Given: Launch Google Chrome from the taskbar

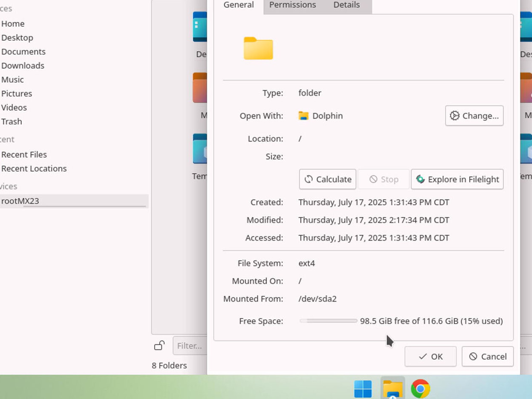Looking at the screenshot, I should (x=420, y=389).
